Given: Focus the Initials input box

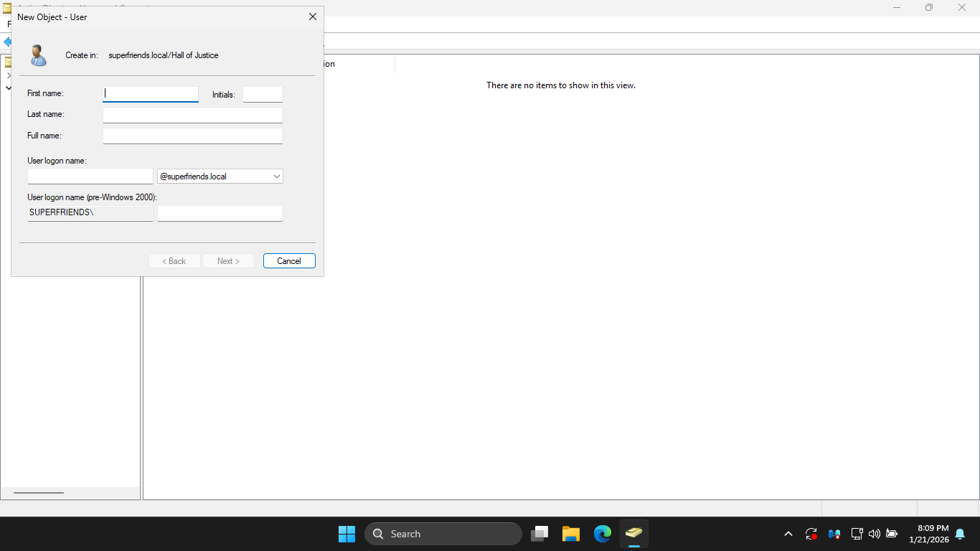Looking at the screenshot, I should click(263, 95).
